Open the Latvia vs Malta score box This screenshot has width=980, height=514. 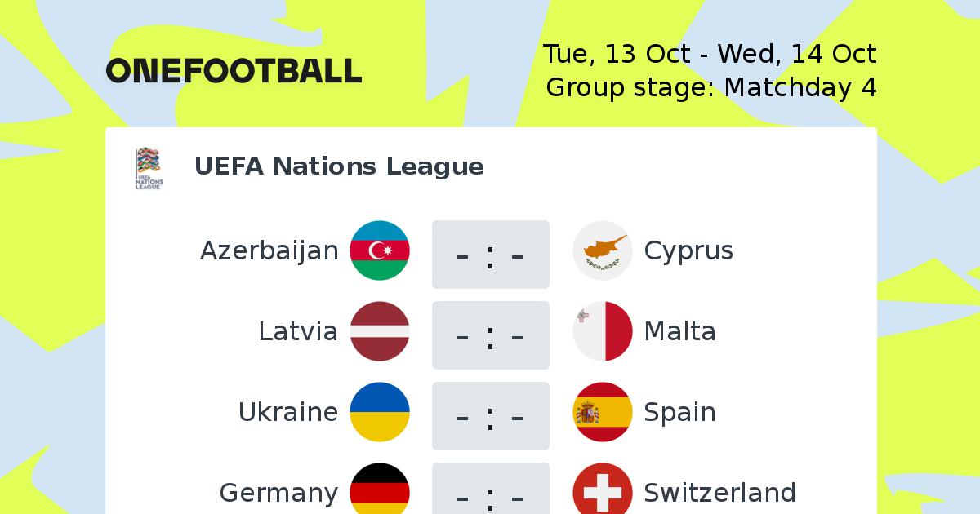(491, 335)
